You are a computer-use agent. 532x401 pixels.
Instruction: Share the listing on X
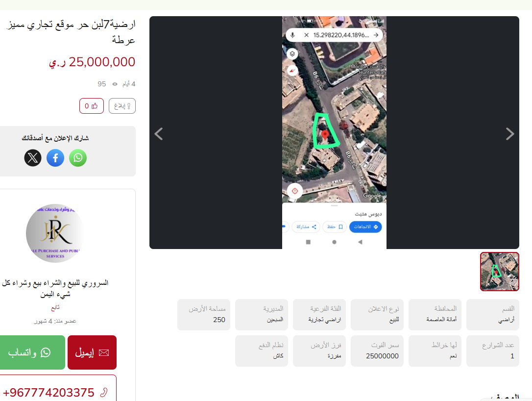[33, 158]
